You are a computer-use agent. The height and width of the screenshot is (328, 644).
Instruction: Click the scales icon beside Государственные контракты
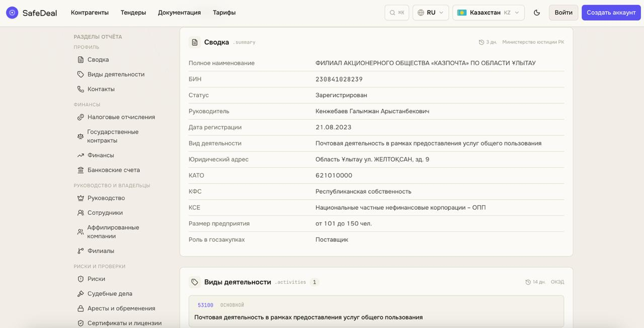pos(80,136)
